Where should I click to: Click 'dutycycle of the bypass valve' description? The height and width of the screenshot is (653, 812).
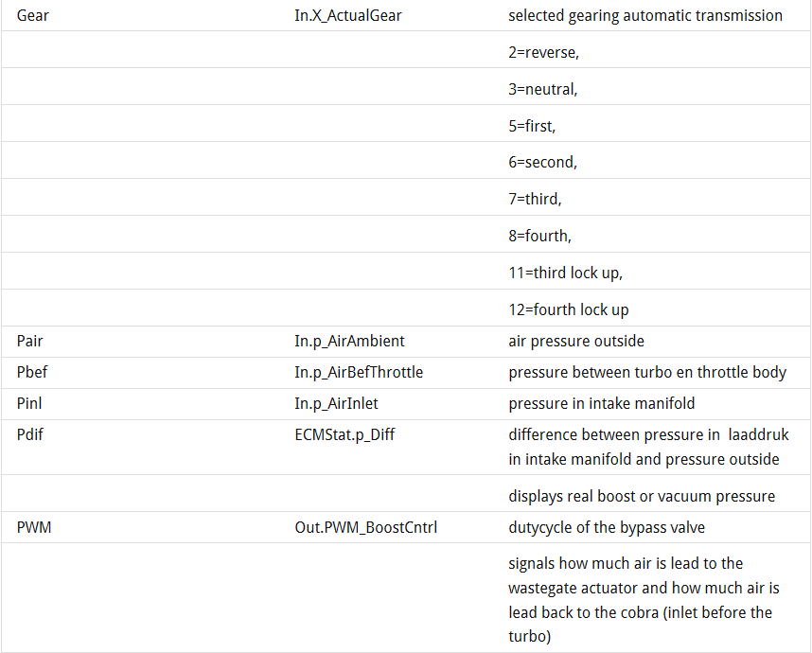click(x=607, y=527)
